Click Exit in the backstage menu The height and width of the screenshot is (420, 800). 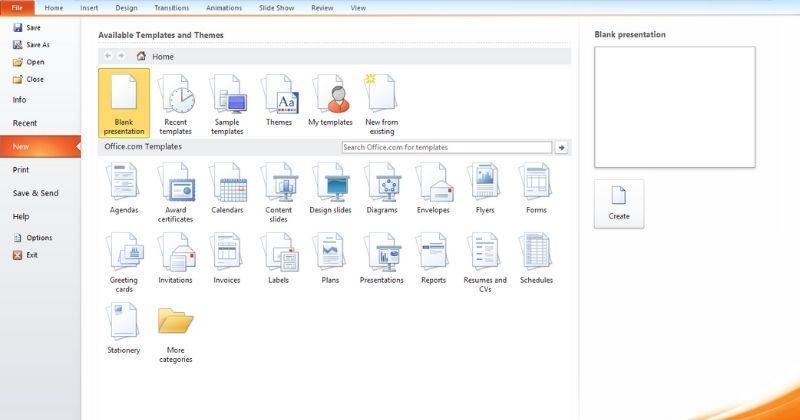point(26,255)
